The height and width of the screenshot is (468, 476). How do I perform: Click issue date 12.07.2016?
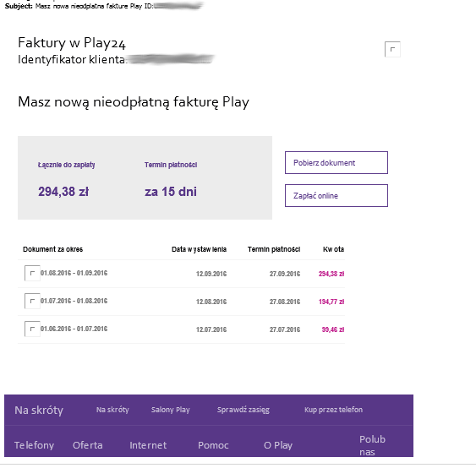point(211,329)
